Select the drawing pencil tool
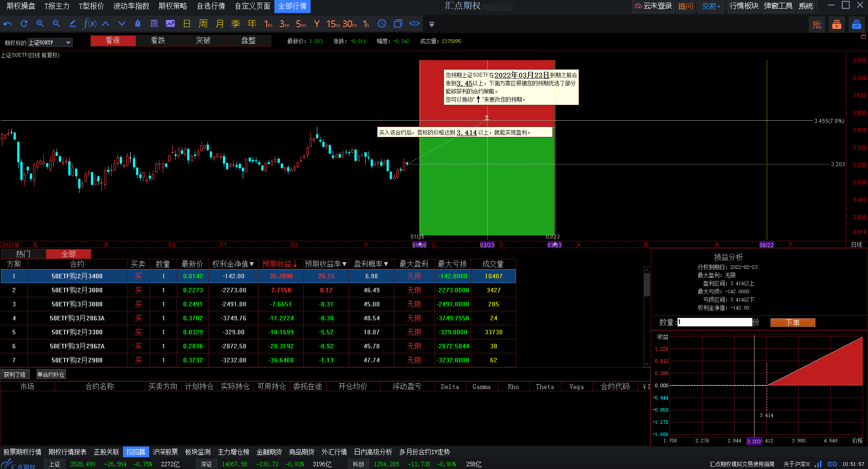The width and height of the screenshot is (868, 469). (x=72, y=24)
